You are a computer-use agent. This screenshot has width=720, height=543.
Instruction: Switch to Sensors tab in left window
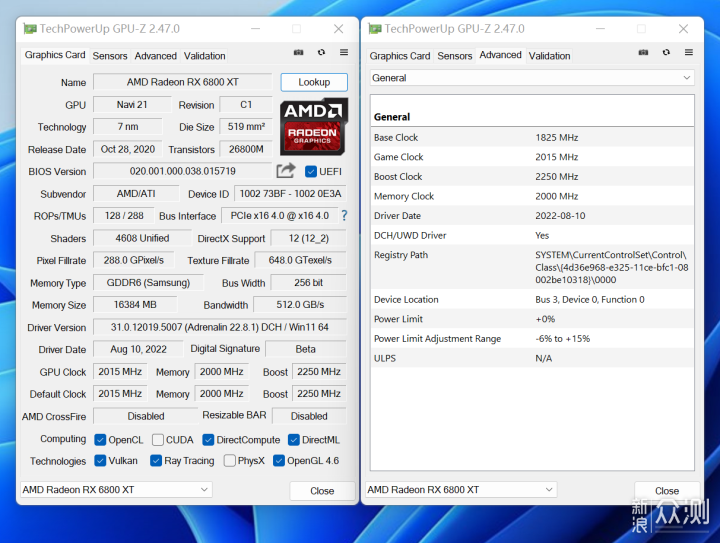110,56
